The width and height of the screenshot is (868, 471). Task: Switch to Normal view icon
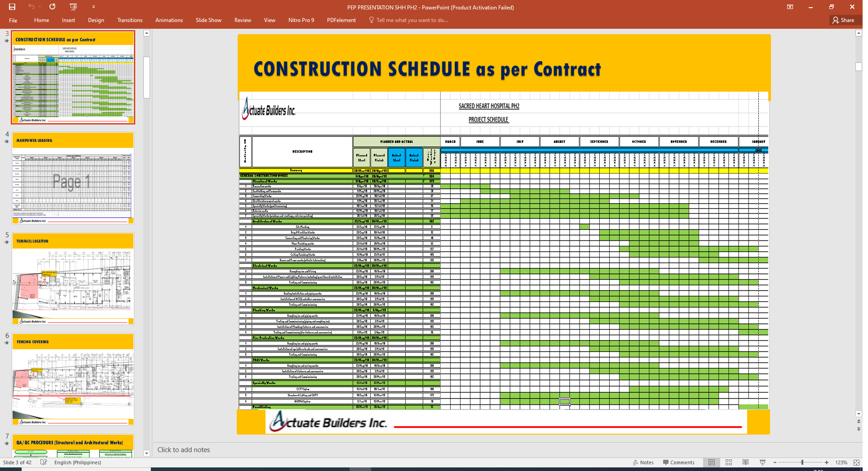click(712, 462)
